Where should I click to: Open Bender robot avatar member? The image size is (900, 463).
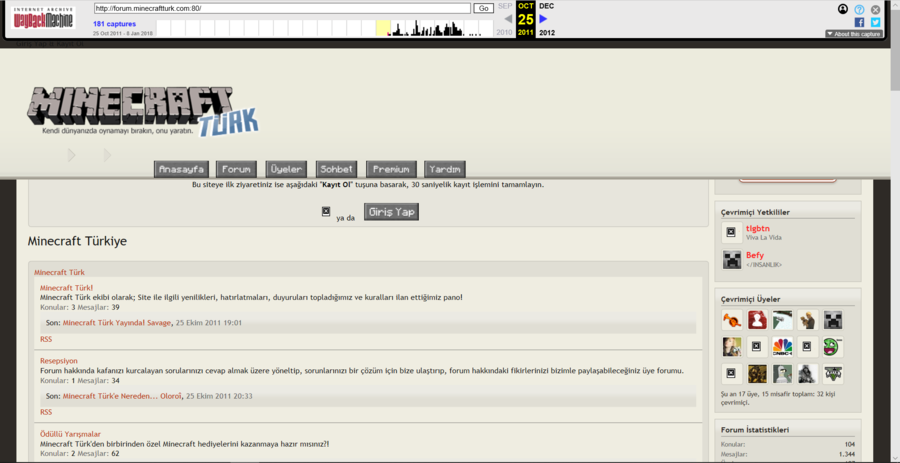pyautogui.click(x=782, y=373)
